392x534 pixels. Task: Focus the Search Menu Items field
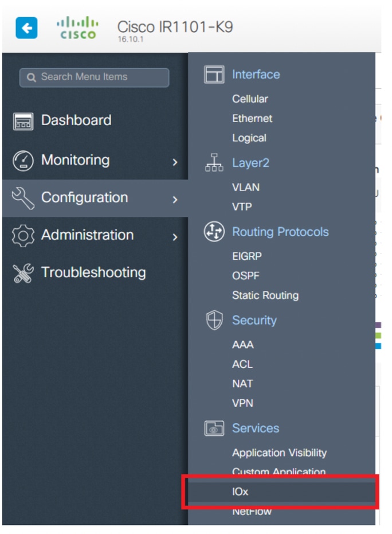94,77
